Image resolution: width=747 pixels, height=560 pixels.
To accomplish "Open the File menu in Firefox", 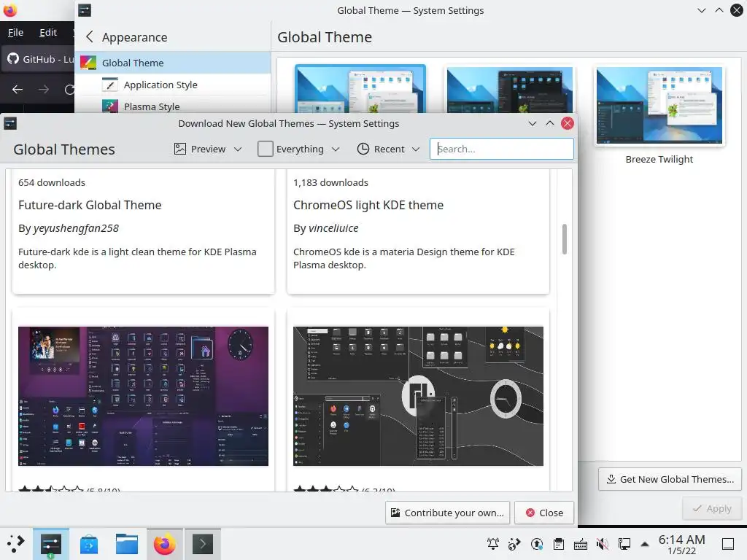I will pos(15,32).
